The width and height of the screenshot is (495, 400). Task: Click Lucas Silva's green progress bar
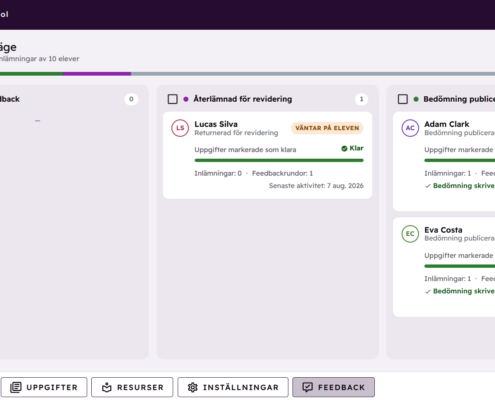point(279,160)
